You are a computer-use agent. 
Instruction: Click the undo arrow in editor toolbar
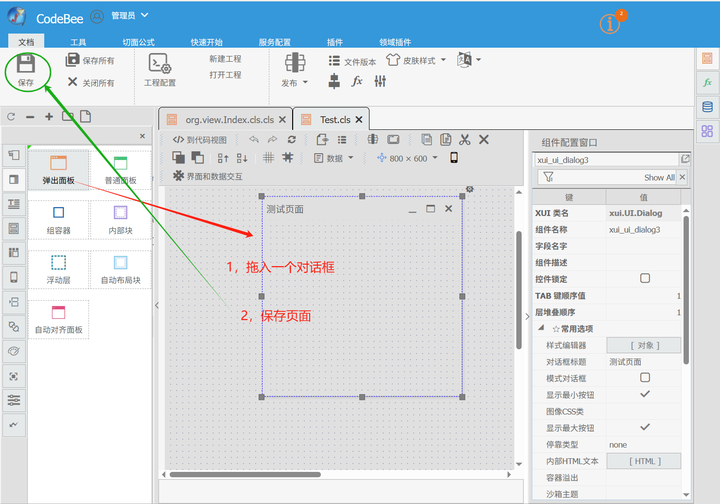[x=254, y=140]
